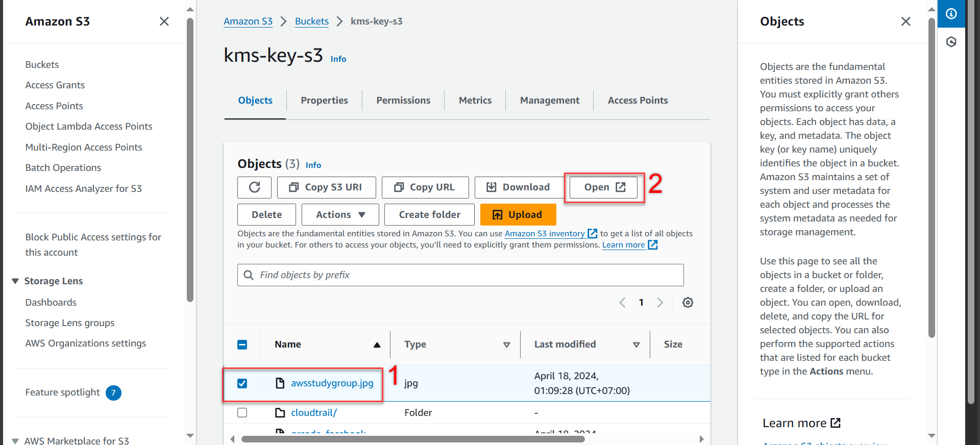Click the search magnifier icon
980x445 pixels.
click(x=249, y=275)
